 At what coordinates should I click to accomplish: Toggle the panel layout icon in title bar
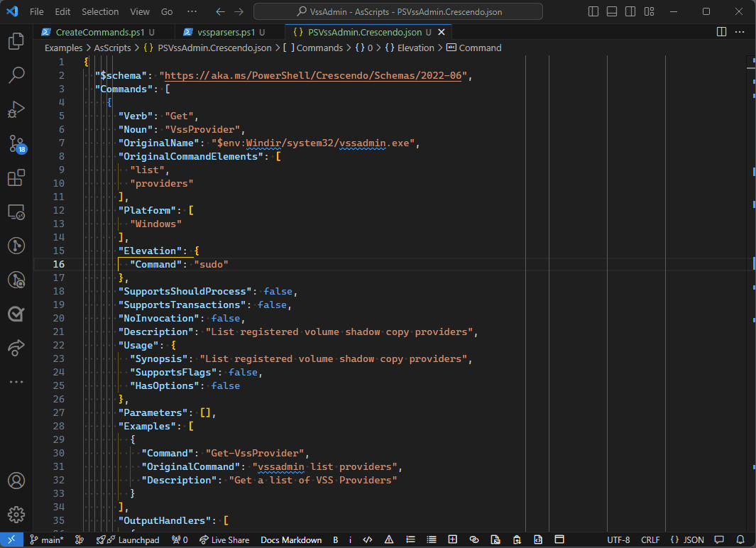(x=612, y=11)
